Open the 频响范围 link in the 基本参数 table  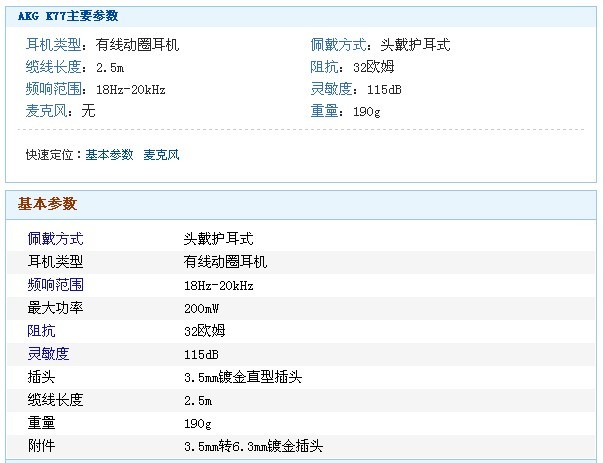pos(55,285)
